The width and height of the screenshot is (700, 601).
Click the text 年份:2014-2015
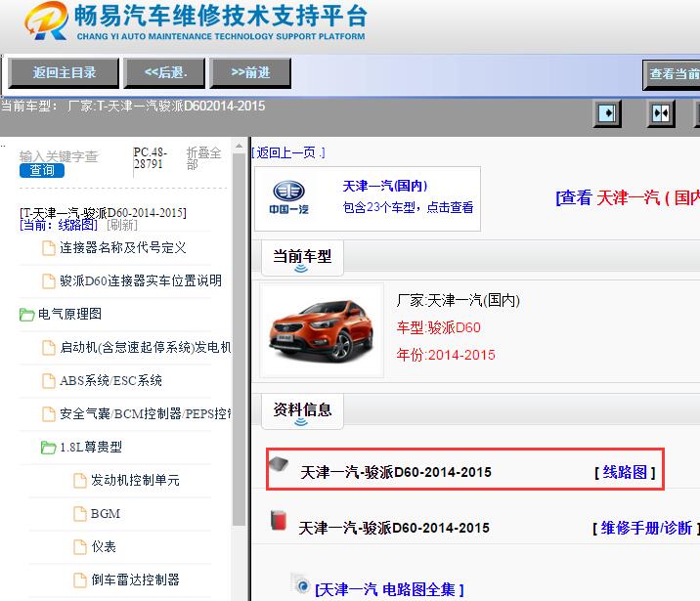click(446, 355)
